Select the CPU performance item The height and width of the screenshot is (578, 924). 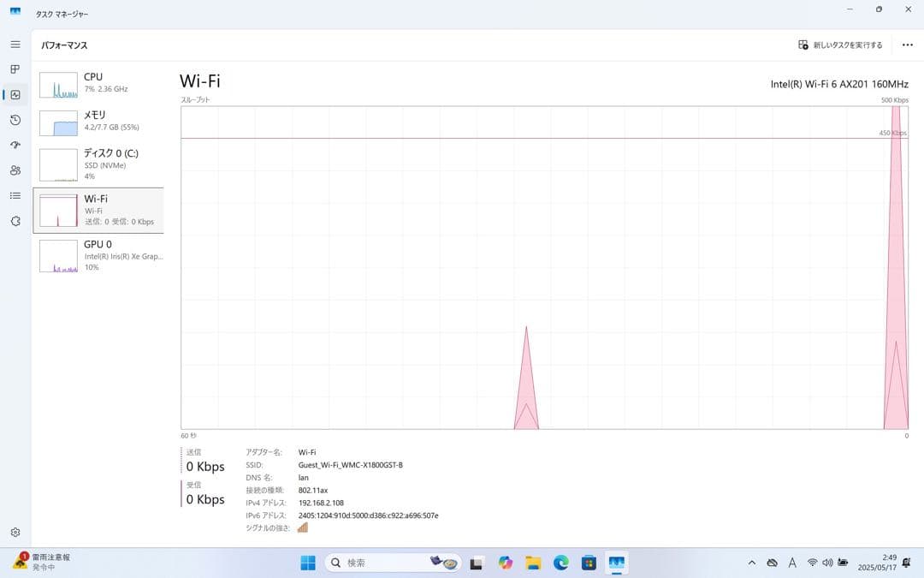(98, 84)
